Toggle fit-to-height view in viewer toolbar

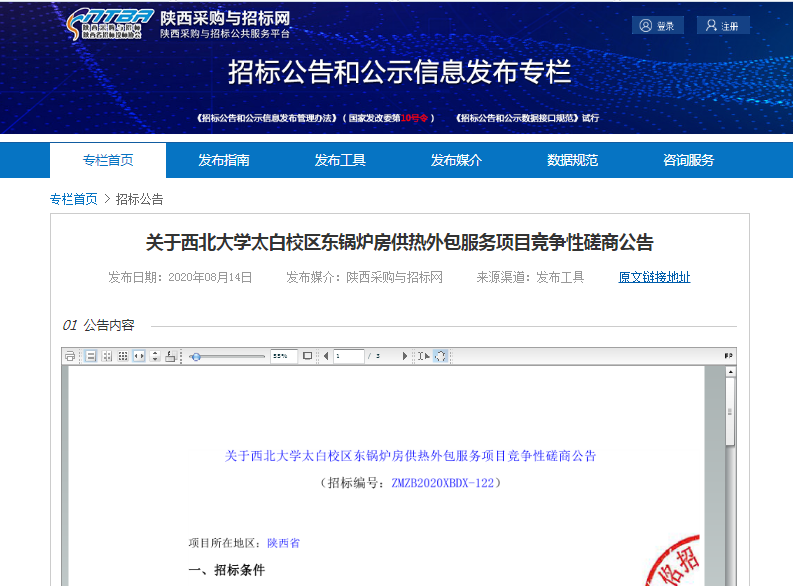pos(154,356)
